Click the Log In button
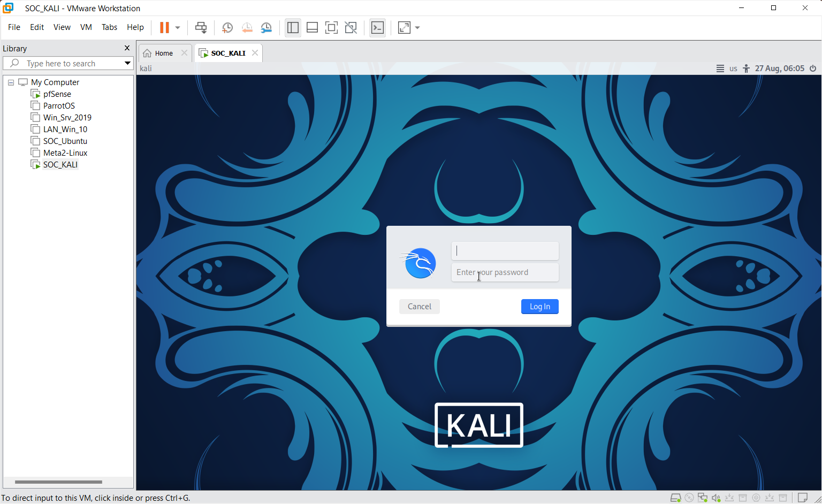The width and height of the screenshot is (822, 504). [540, 307]
